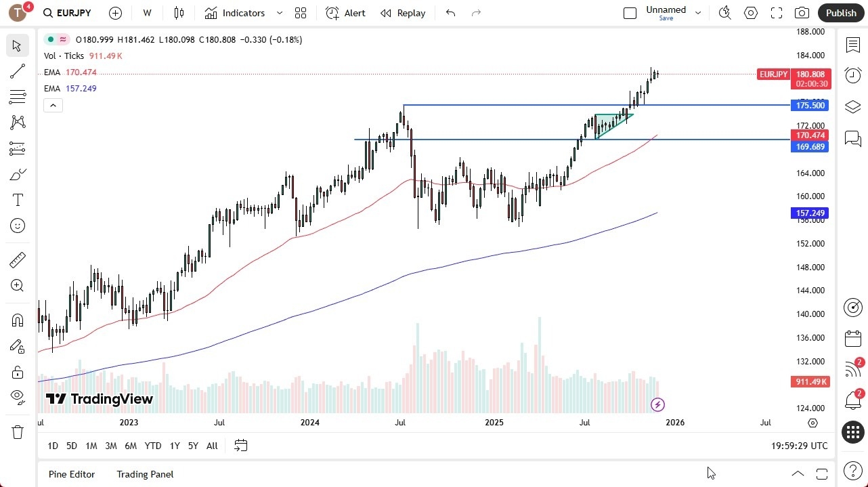
Task: Take a snapshot with the camera icon
Action: coord(802,13)
